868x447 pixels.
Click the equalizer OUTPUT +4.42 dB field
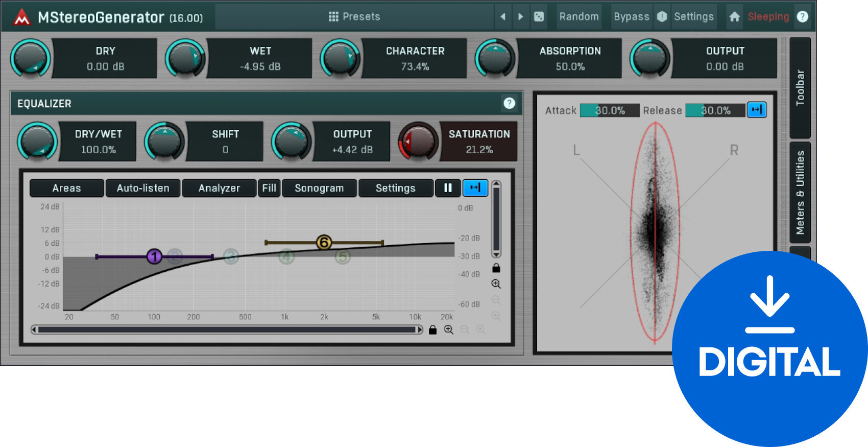pyautogui.click(x=352, y=142)
